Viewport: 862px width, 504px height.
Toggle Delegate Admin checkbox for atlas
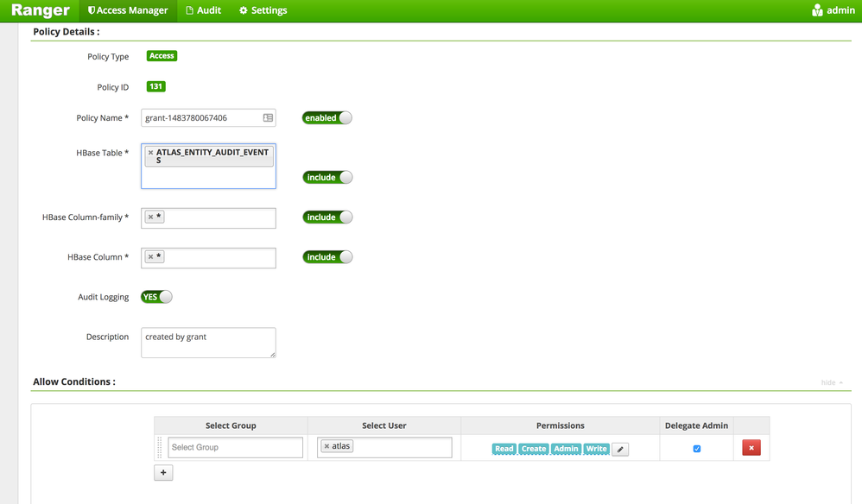pyautogui.click(x=697, y=449)
